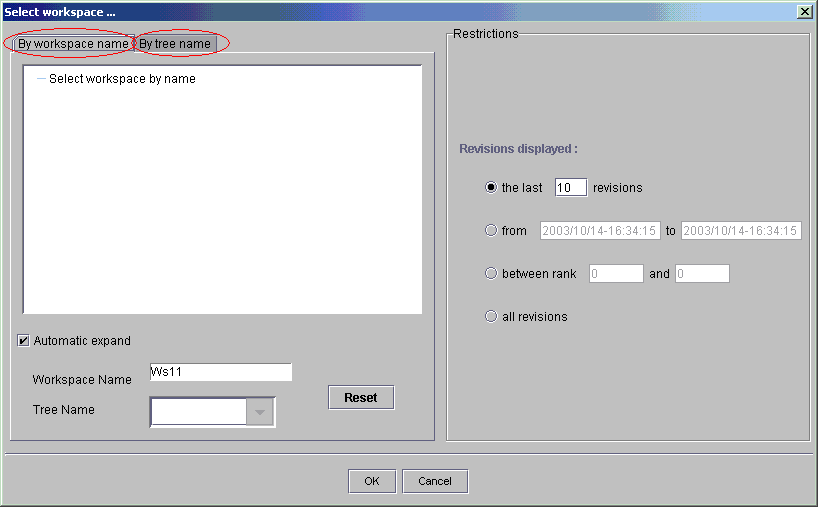818x507 pixels.
Task: Dismiss the dialog with Cancel
Action: click(435, 481)
